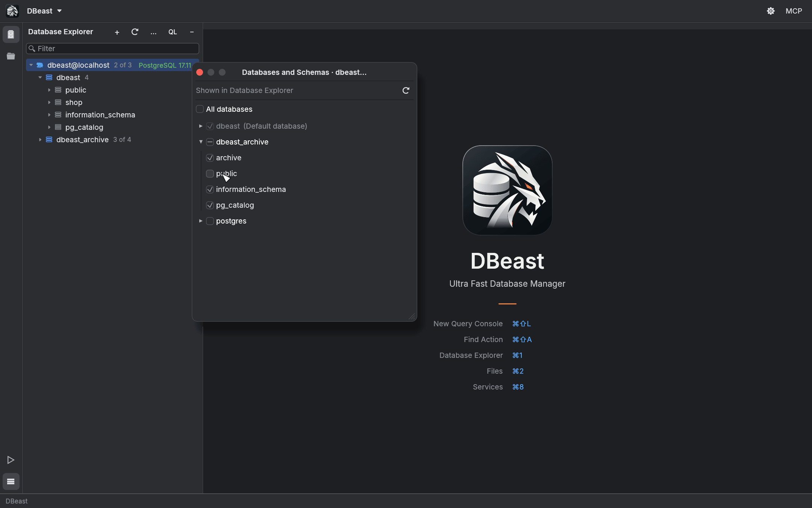Check the public schema checkbox in dialog
The width and height of the screenshot is (812, 508).
[210, 173]
